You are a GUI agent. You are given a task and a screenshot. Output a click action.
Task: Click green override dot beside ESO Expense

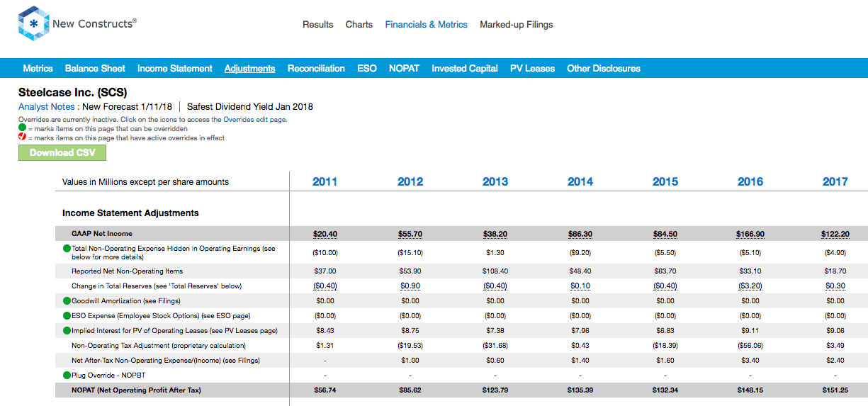(67, 315)
